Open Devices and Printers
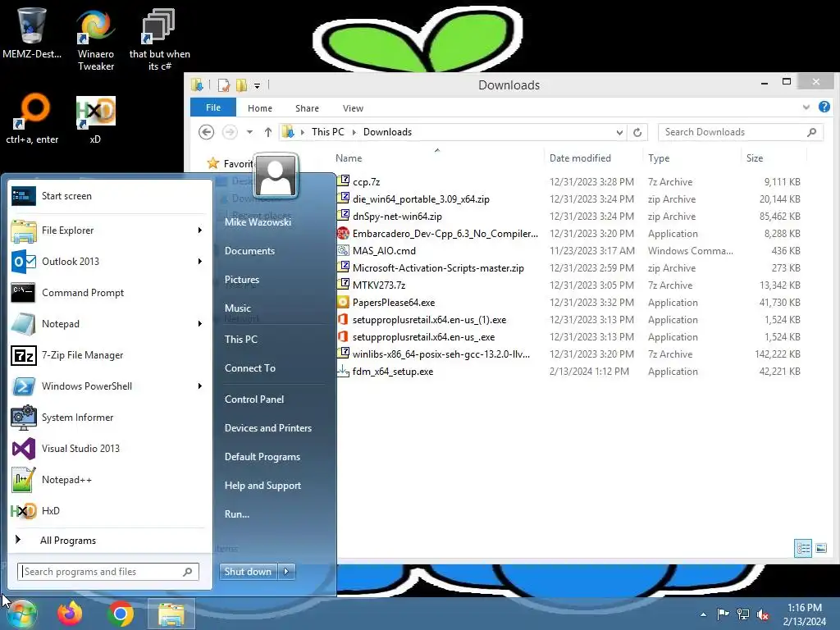840x630 pixels. coord(268,428)
